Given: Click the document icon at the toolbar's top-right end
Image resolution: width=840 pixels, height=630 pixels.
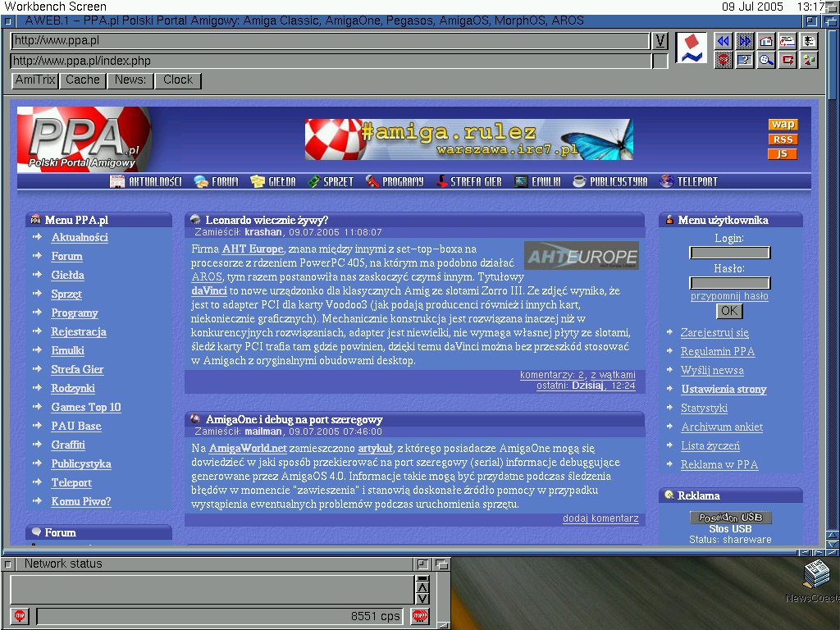Looking at the screenshot, I should pyautogui.click(x=809, y=41).
